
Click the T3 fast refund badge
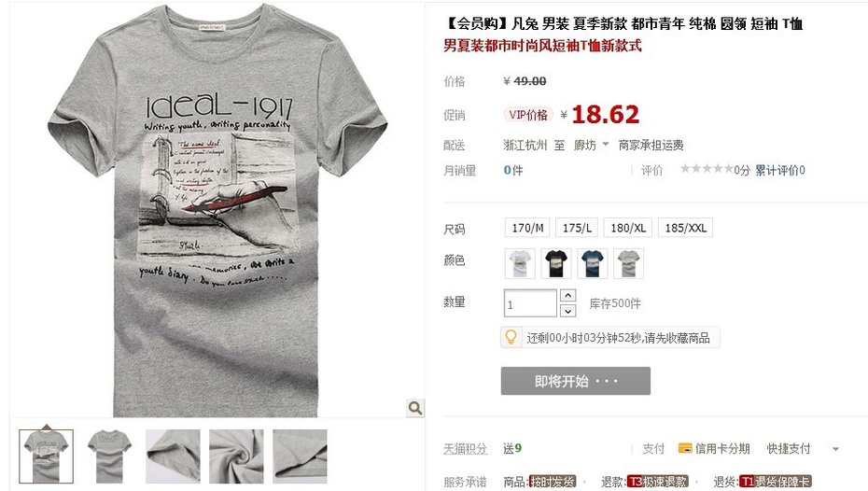pyautogui.click(x=658, y=482)
